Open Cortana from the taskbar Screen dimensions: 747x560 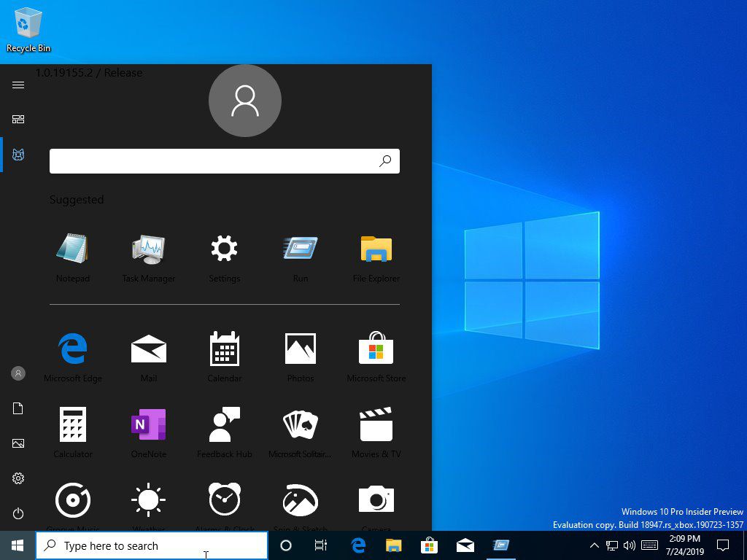tap(286, 545)
